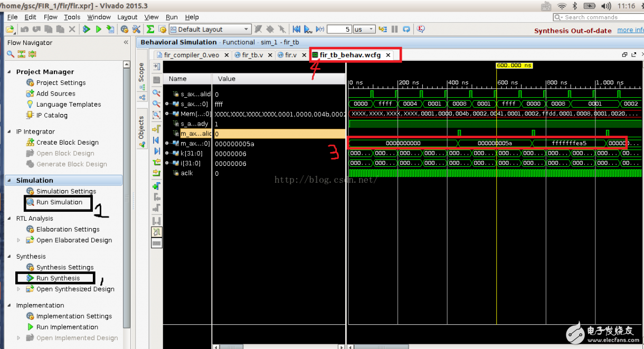The height and width of the screenshot is (349, 644).
Task: Click the yellow 600.000 ns cursor marker
Action: tap(514, 65)
